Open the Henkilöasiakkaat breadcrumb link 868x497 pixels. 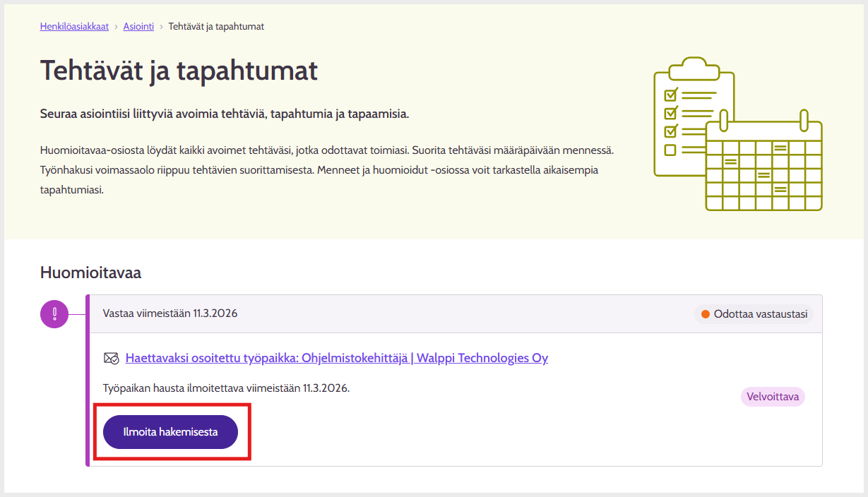pyautogui.click(x=74, y=27)
